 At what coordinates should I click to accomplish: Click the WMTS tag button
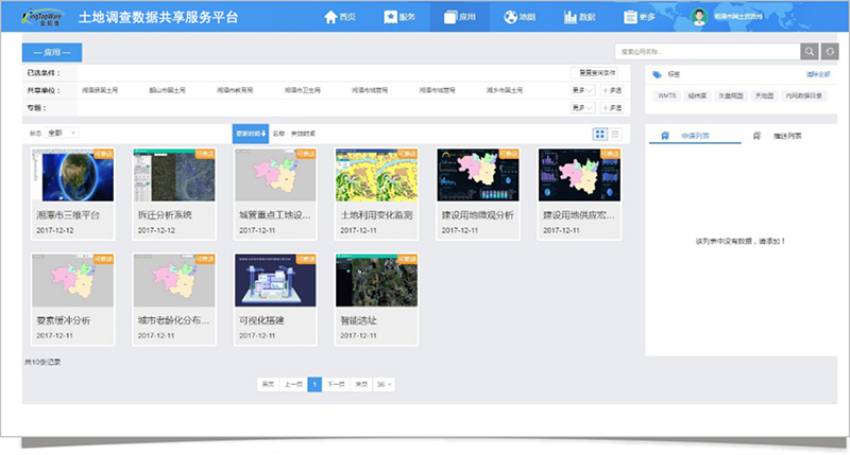[667, 96]
